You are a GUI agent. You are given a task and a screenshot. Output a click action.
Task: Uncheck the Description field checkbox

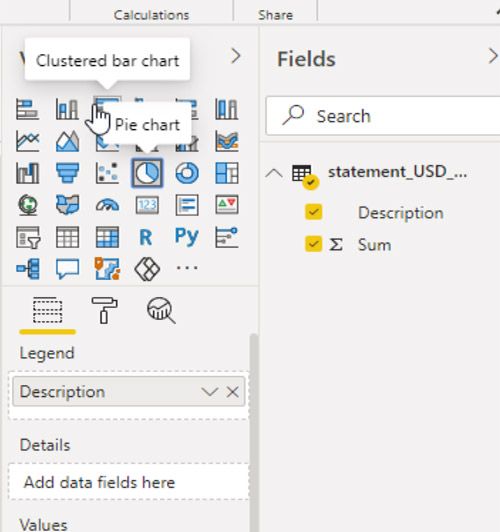[313, 212]
